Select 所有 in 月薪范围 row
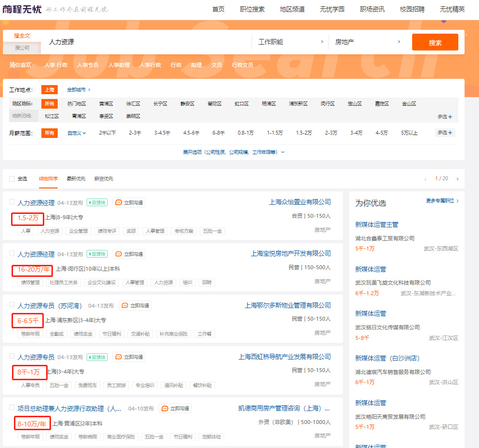Image resolution: width=479 pixels, height=448 pixels. pyautogui.click(x=50, y=133)
